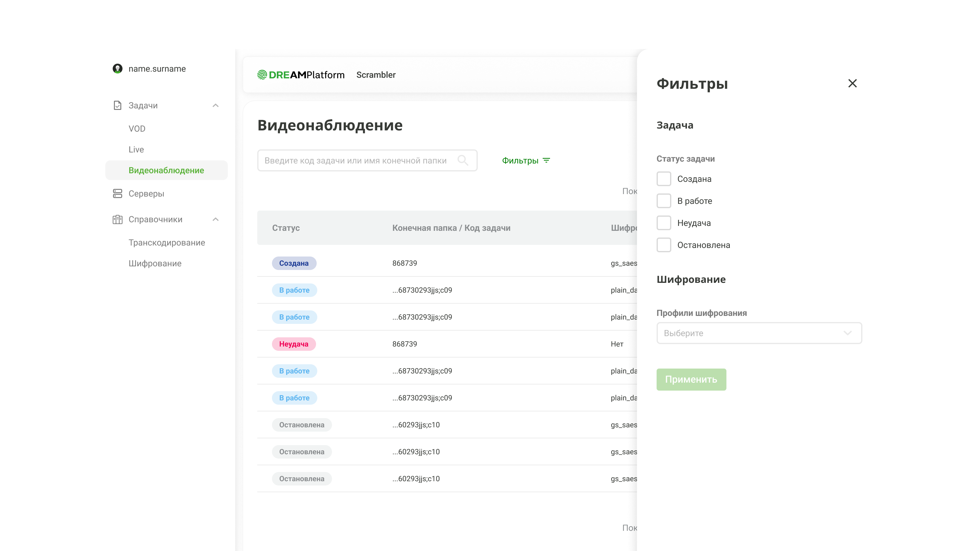The image size is (980, 551).
Task: Click the search magnifier icon
Action: click(463, 160)
